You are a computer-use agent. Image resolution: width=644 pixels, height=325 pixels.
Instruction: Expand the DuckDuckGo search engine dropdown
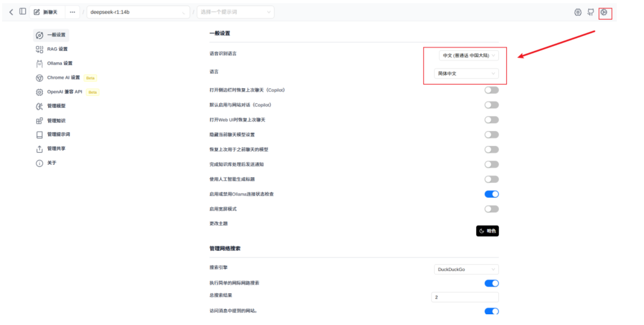(x=466, y=270)
